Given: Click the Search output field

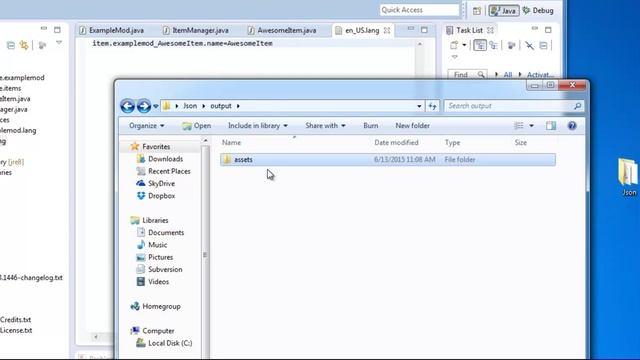Looking at the screenshot, I should click(x=514, y=106).
